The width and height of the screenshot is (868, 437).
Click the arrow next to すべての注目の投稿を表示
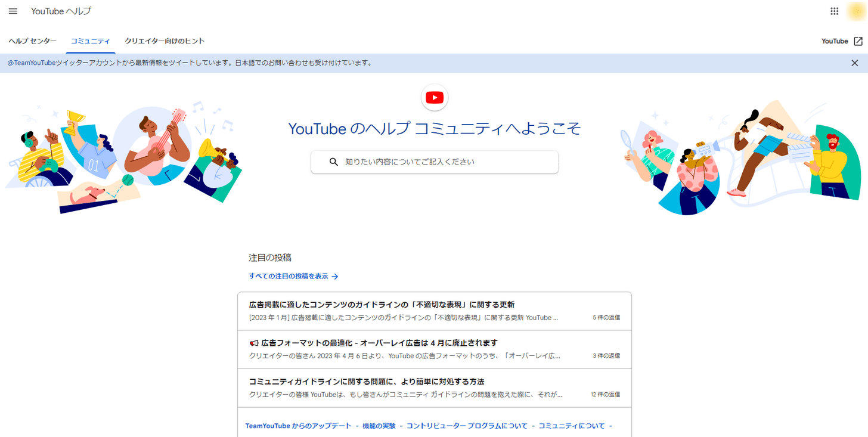click(335, 277)
